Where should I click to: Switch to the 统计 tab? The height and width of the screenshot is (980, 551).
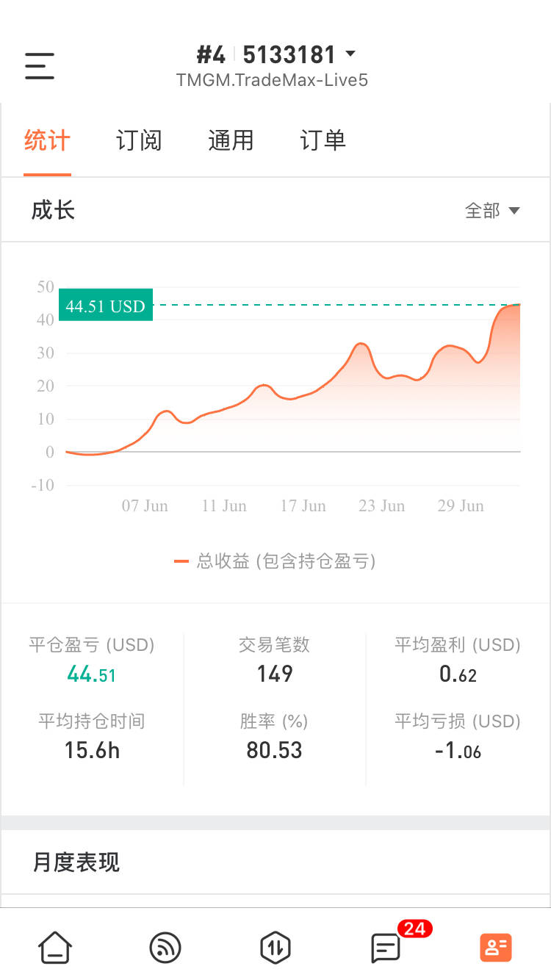[x=47, y=140]
